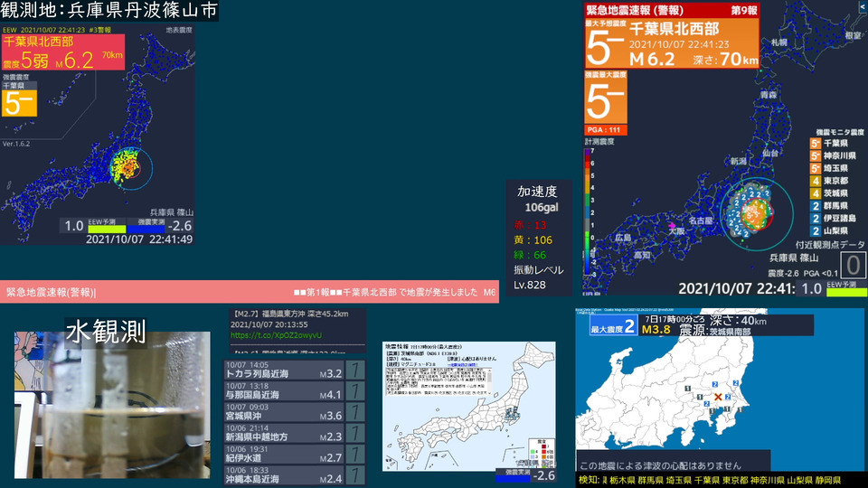Click the intensity 1 badge beside 沖縄本島近海
The height and width of the screenshot is (488, 868).
tap(355, 474)
